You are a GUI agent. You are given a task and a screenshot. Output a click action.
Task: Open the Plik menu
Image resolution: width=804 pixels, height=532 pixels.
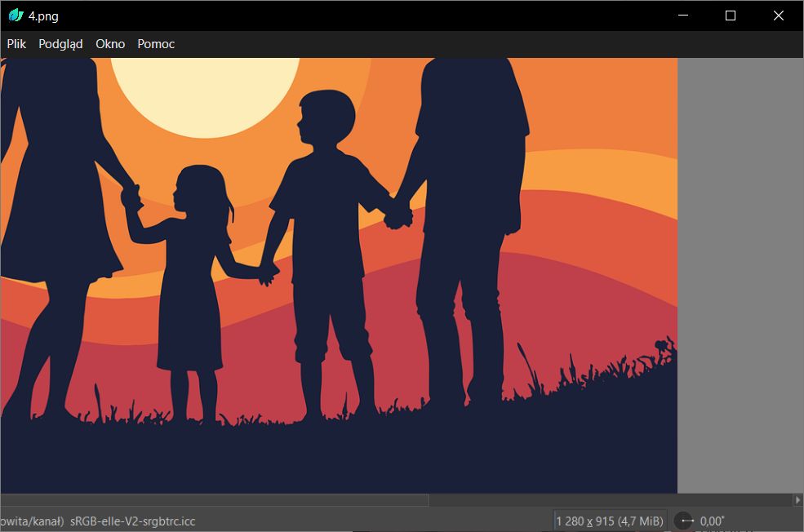pos(16,44)
